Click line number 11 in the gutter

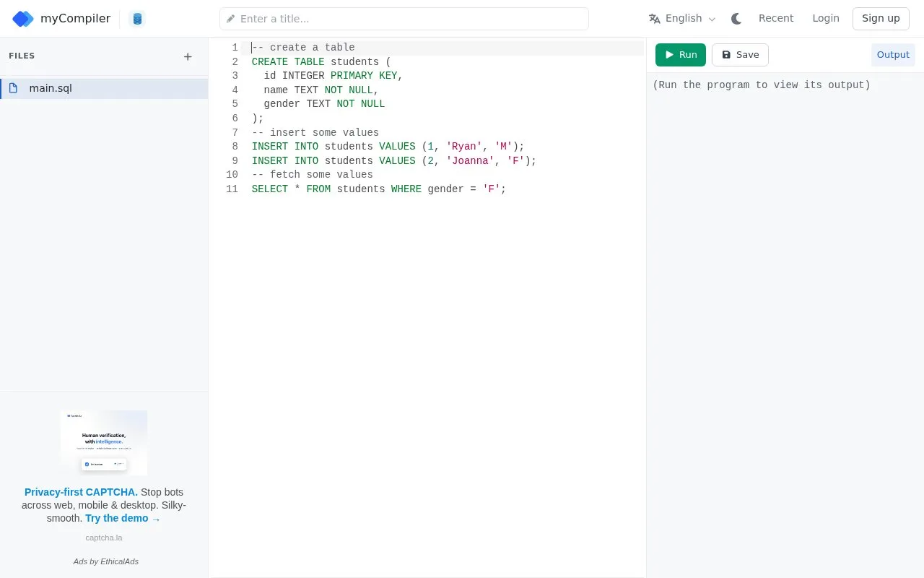(x=232, y=189)
